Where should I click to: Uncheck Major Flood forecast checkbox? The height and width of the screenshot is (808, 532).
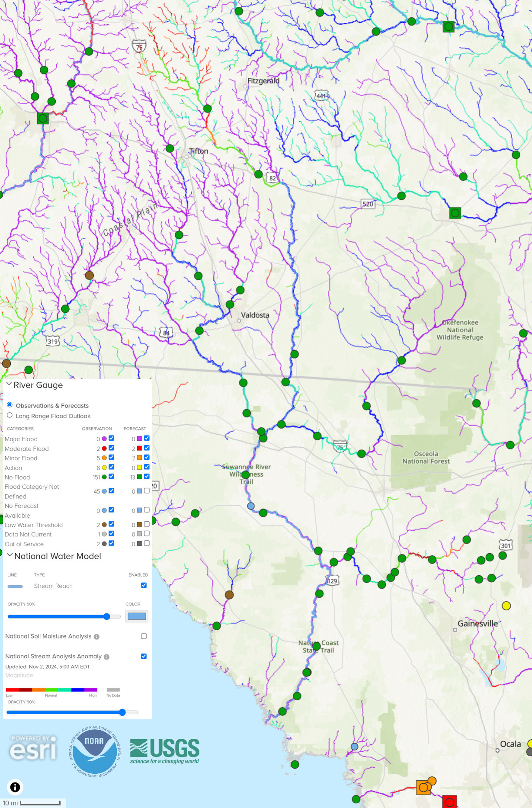147,438
